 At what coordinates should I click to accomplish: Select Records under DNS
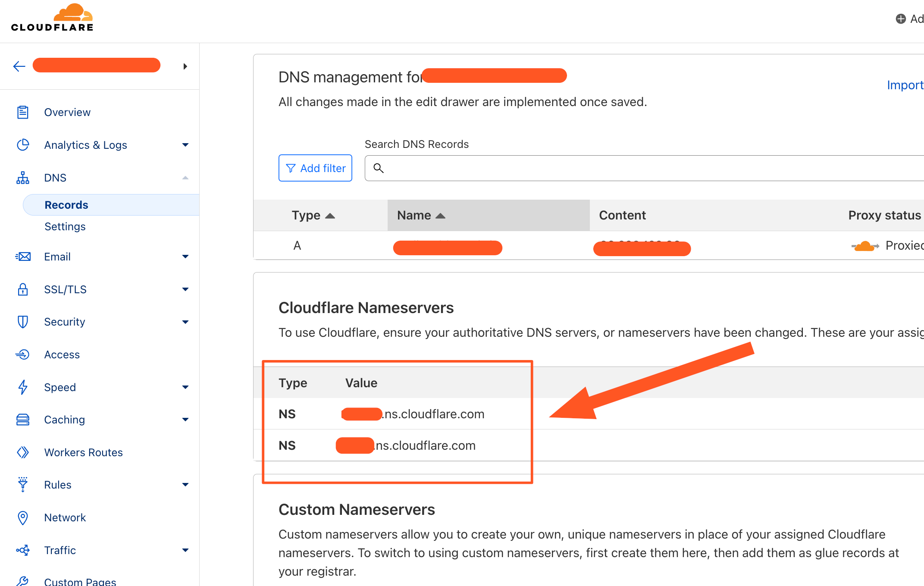coord(66,205)
